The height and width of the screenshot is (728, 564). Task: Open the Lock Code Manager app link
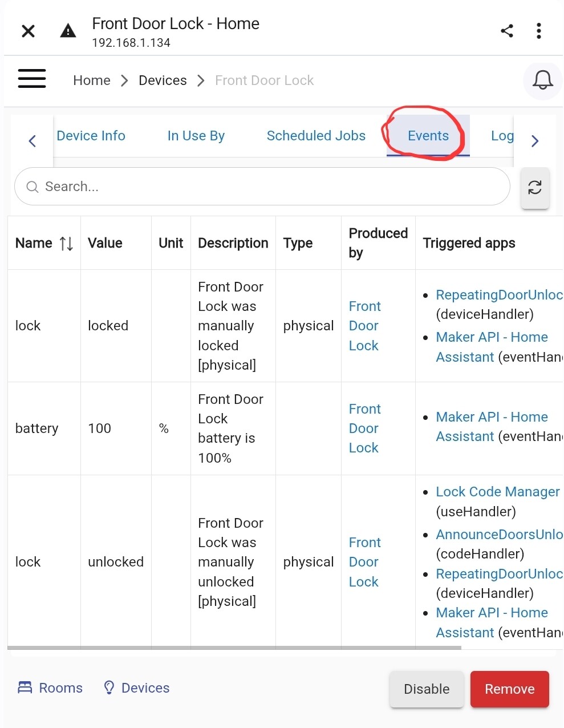(497, 492)
